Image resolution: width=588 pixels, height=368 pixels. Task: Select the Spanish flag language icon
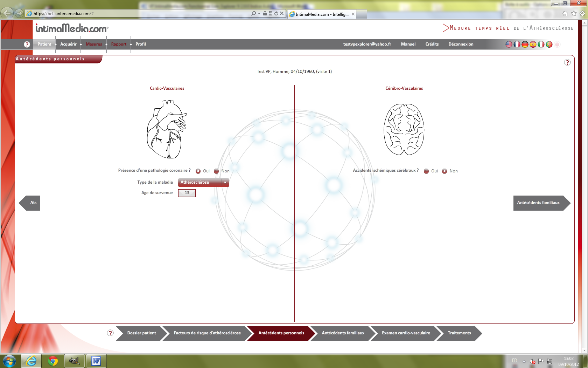(x=533, y=45)
